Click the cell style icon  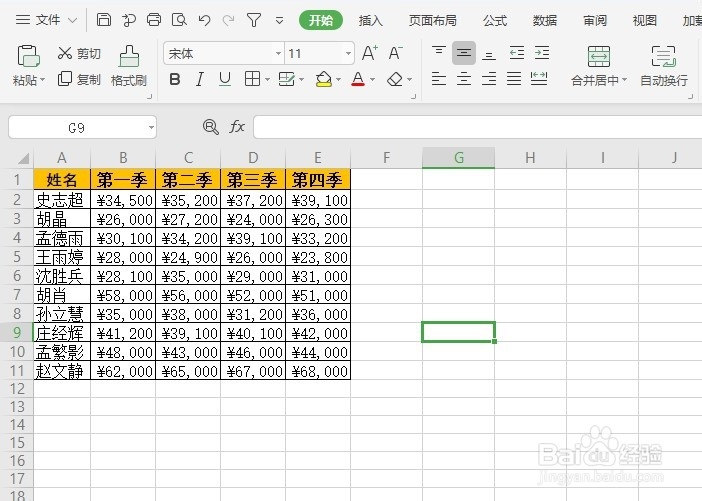point(287,79)
